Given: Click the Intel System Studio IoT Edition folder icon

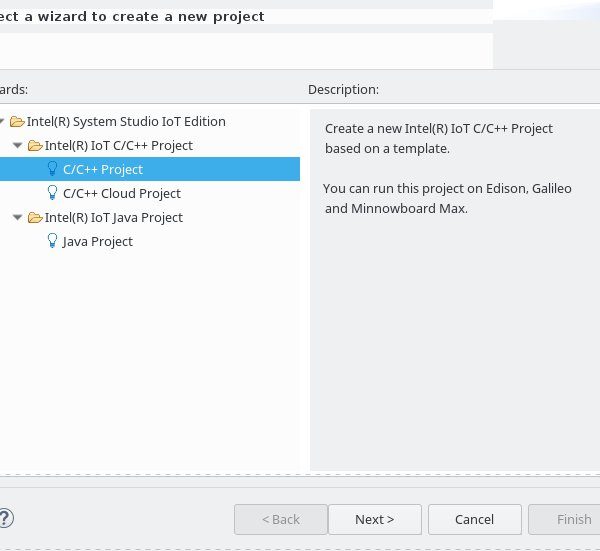Looking at the screenshot, I should (x=17, y=122).
